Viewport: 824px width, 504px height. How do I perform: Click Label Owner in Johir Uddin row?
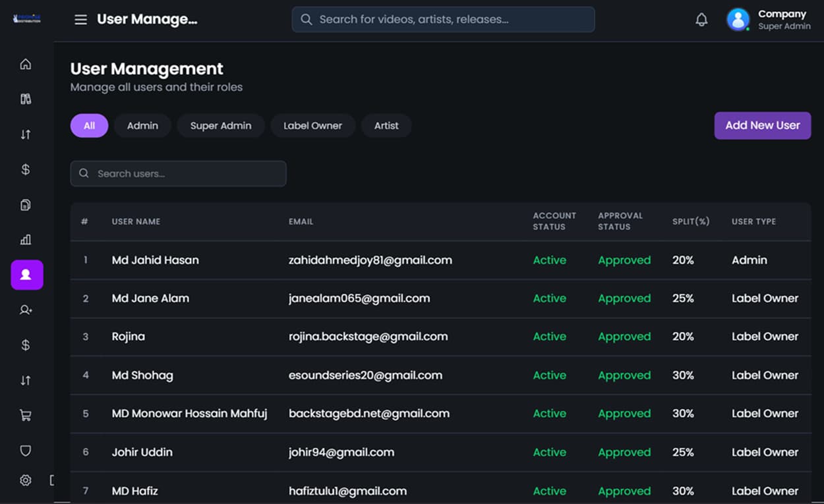point(765,452)
